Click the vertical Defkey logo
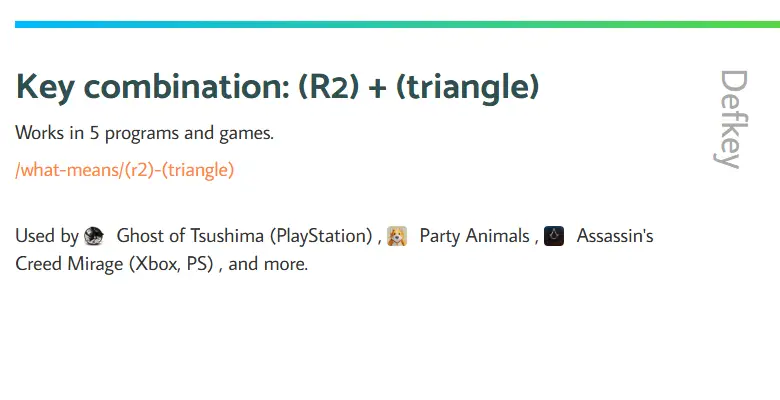780x400 pixels. pos(733,119)
